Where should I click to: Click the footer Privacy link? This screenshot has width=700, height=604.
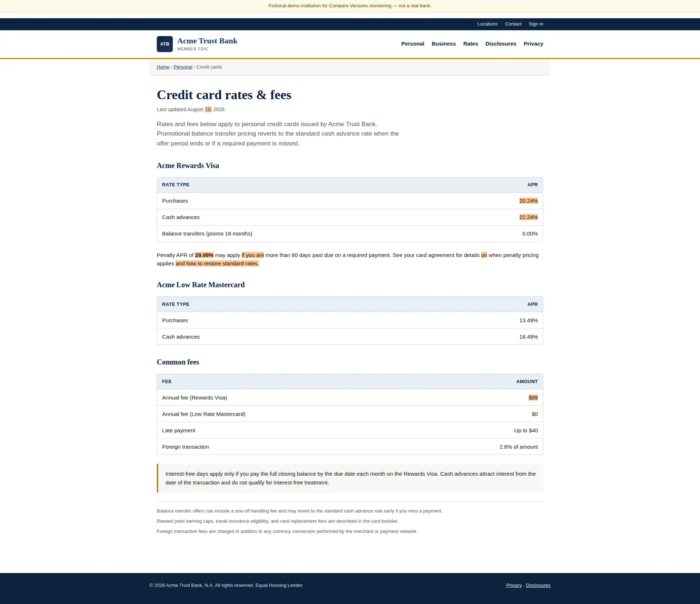[514, 585]
